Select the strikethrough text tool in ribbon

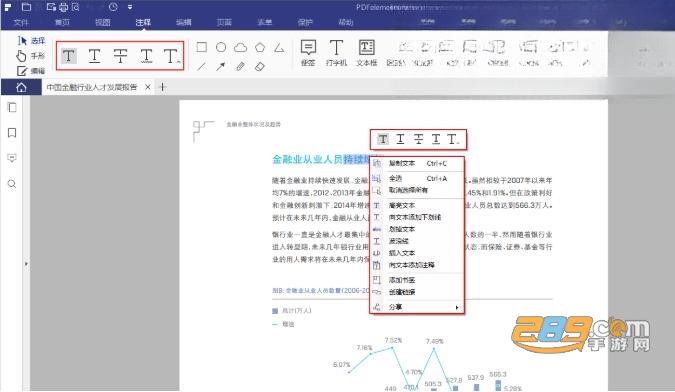[120, 56]
